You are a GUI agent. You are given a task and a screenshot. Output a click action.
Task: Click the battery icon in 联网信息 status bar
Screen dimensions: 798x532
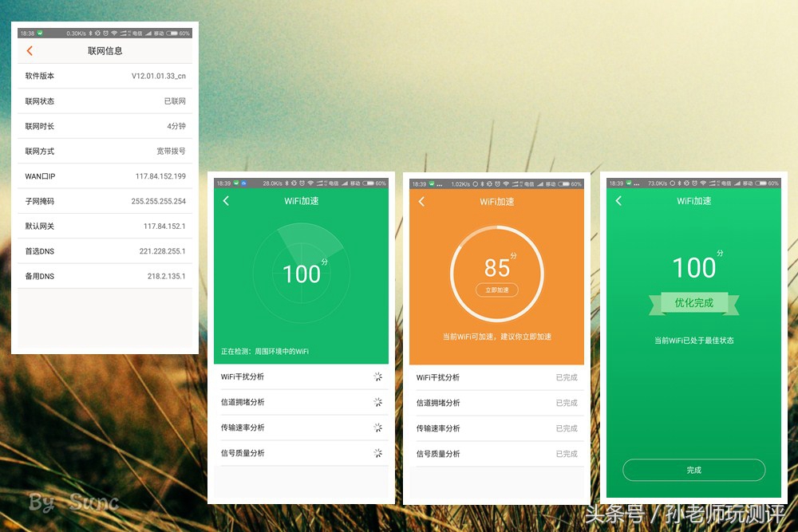tap(172, 33)
